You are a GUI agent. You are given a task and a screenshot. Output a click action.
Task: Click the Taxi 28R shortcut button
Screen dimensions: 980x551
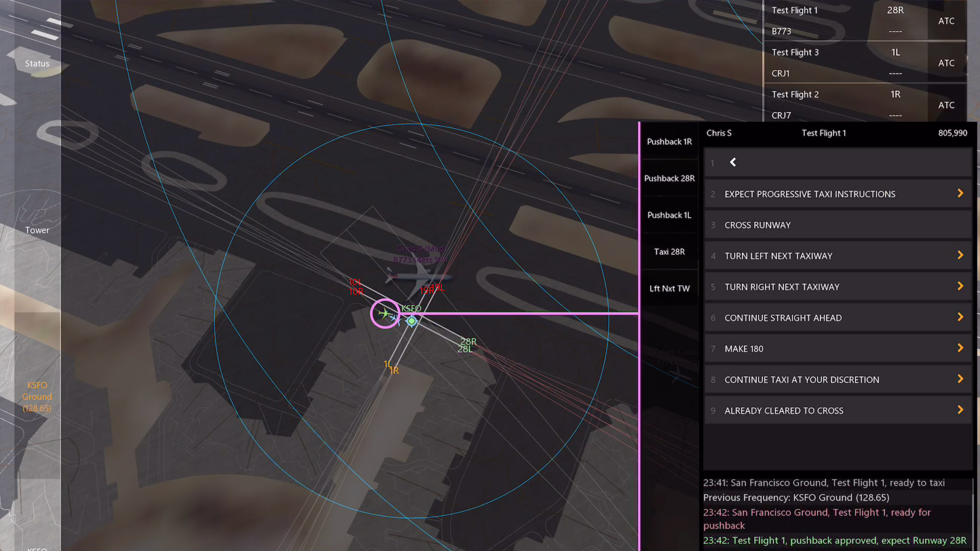[669, 252]
